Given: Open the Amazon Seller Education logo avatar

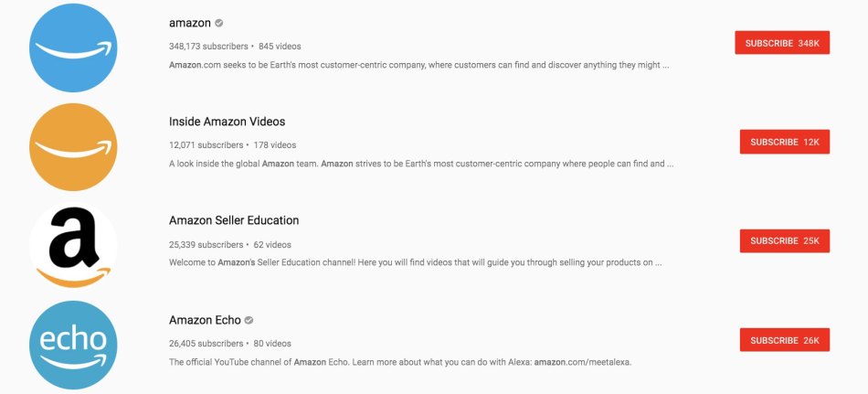Looking at the screenshot, I should click(73, 246).
